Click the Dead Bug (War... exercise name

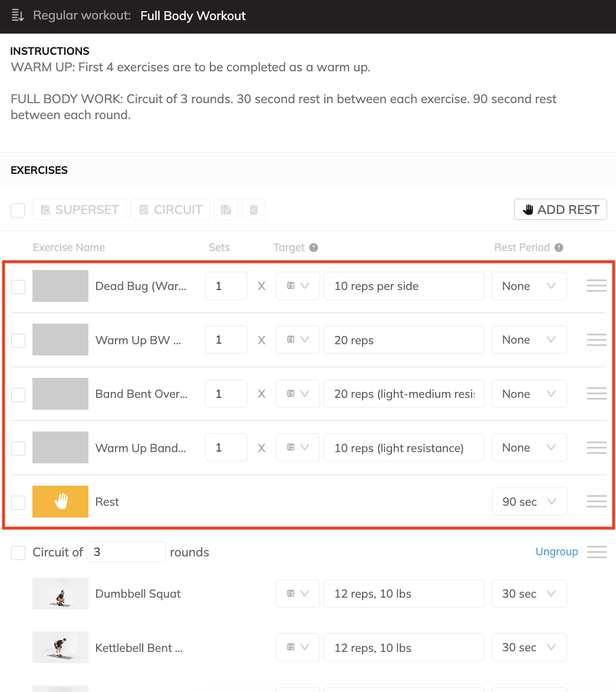pyautogui.click(x=141, y=286)
